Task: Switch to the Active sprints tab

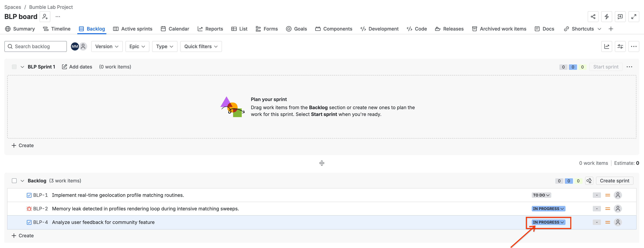Action: 133,29
